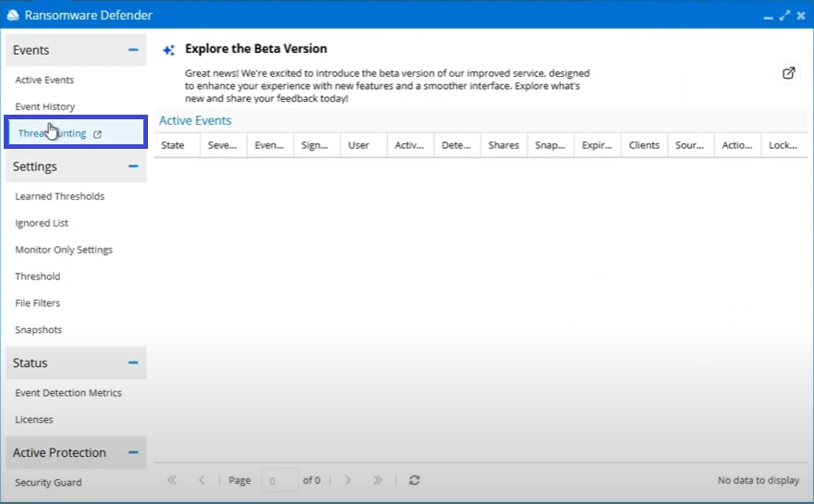
Task: Click the Sign... column header
Action: 316,145
